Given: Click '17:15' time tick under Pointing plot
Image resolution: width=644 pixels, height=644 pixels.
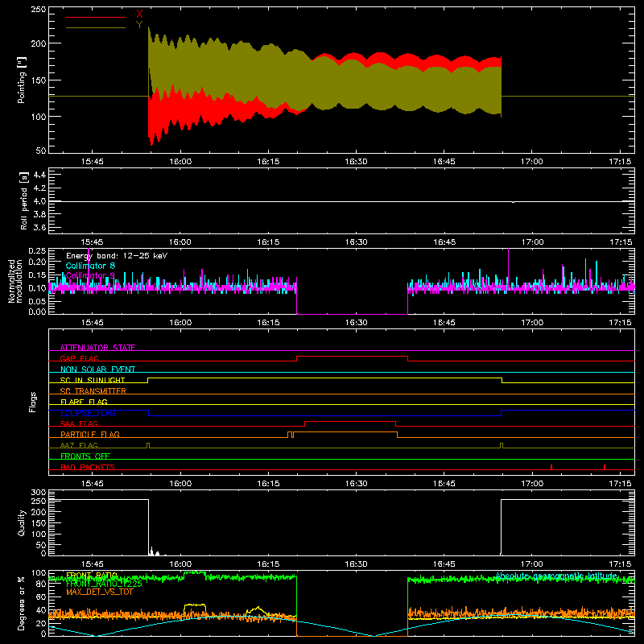Looking at the screenshot, I should (620, 162).
